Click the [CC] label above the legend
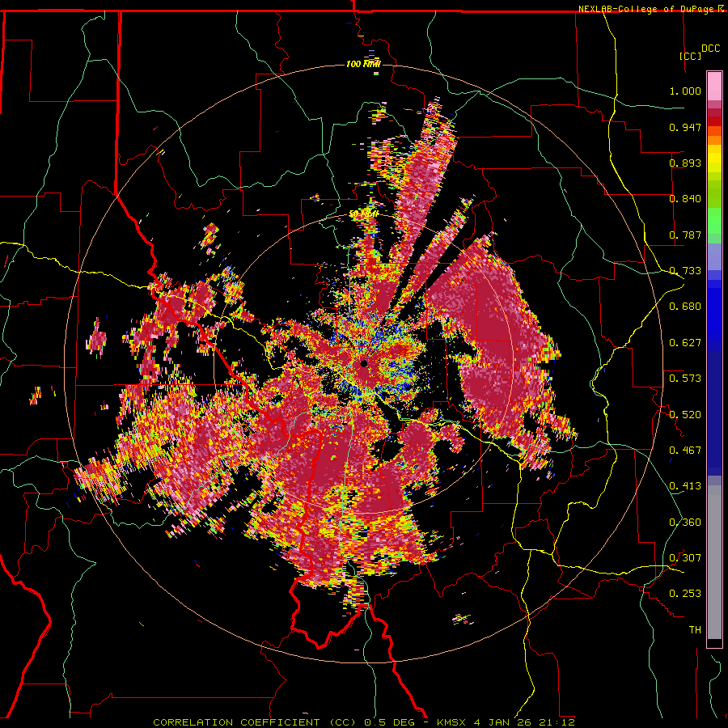The width and height of the screenshot is (728, 728). click(690, 56)
